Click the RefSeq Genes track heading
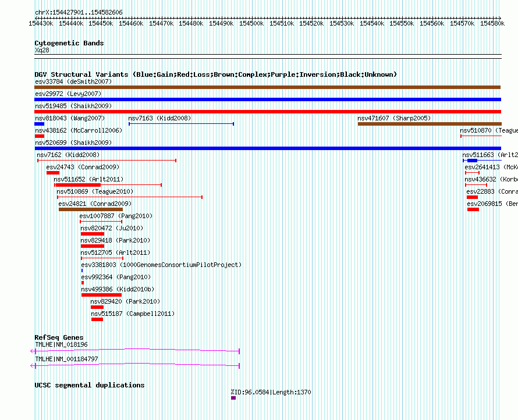 [59, 337]
